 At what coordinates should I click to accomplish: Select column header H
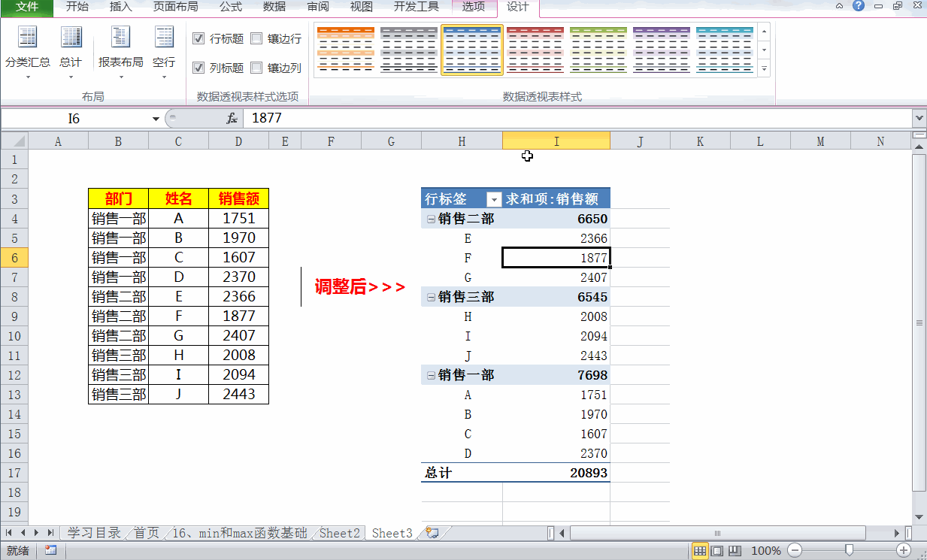pos(462,141)
